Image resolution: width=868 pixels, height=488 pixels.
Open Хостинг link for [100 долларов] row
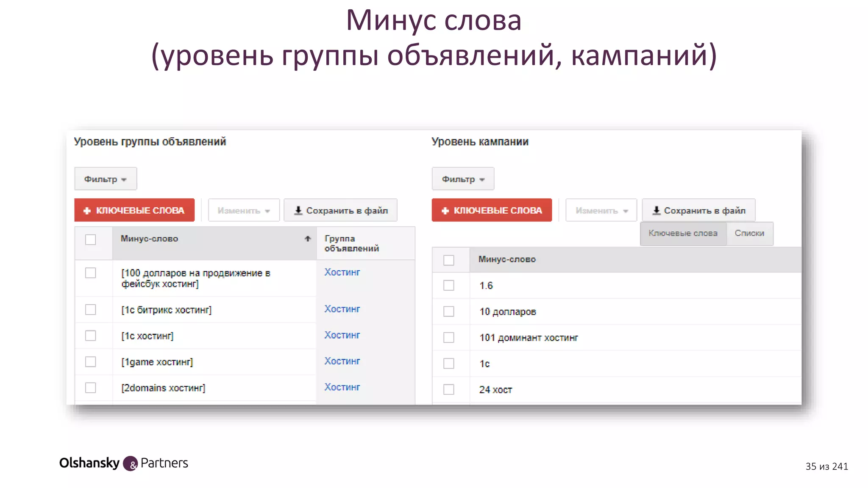coord(342,272)
